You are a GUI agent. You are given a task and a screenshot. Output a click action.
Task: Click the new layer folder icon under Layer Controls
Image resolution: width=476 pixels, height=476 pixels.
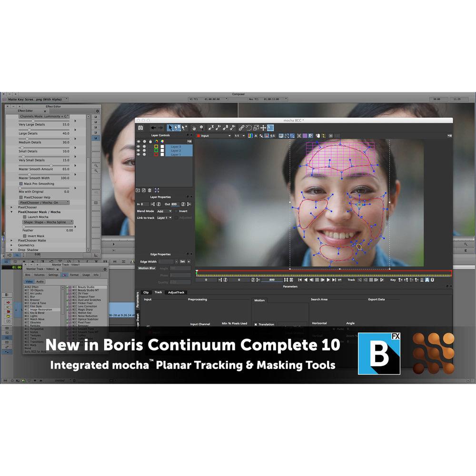[x=138, y=190]
